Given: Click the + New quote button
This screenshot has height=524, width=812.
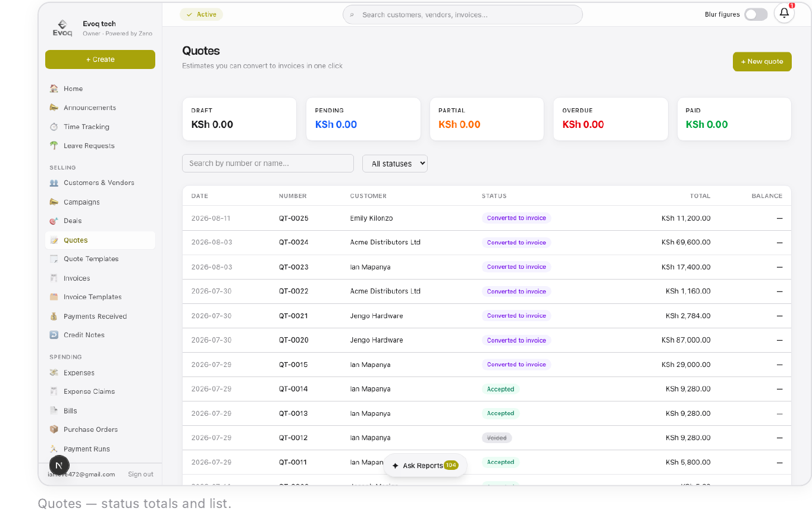Looking at the screenshot, I should [762, 61].
